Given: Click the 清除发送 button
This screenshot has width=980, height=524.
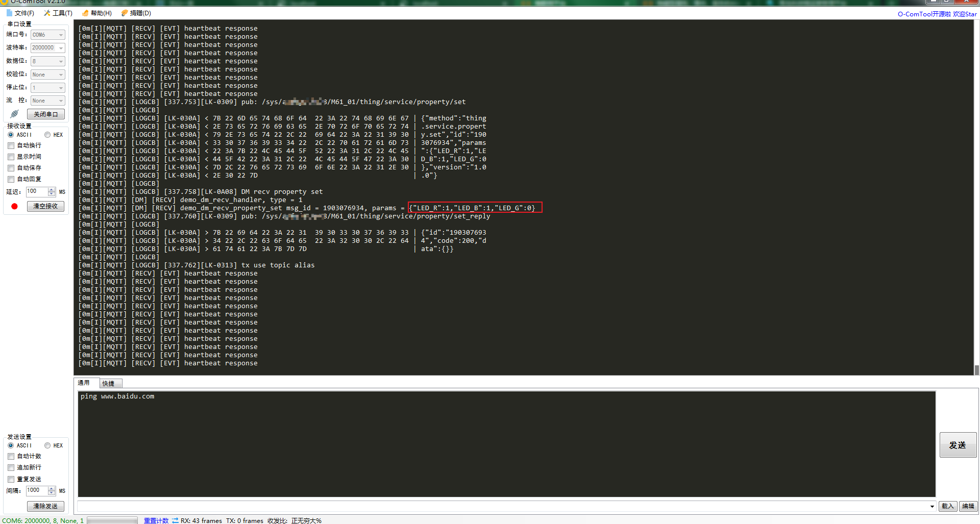Looking at the screenshot, I should (x=45, y=506).
